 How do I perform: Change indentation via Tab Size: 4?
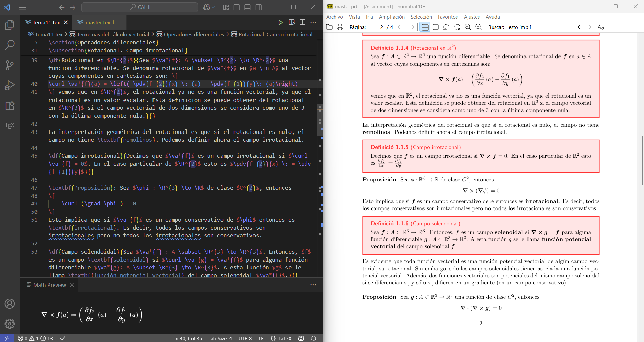[220, 338]
